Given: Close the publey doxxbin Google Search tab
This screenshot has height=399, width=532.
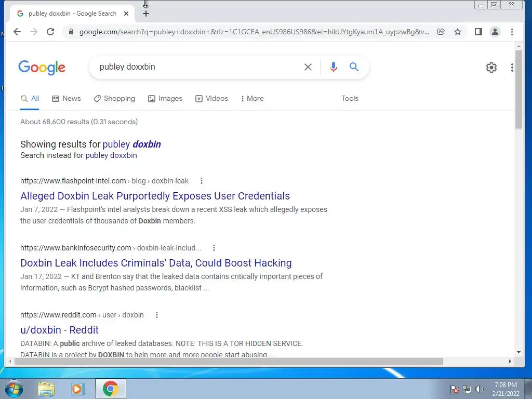Looking at the screenshot, I should coord(126,14).
